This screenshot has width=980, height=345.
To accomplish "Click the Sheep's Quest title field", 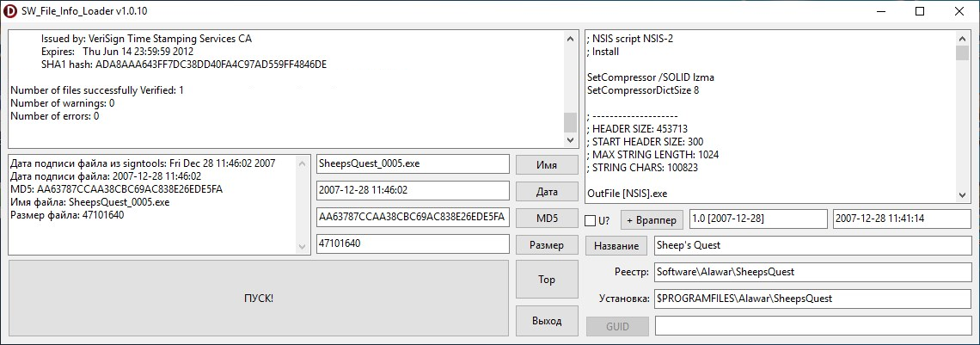I will point(812,245).
